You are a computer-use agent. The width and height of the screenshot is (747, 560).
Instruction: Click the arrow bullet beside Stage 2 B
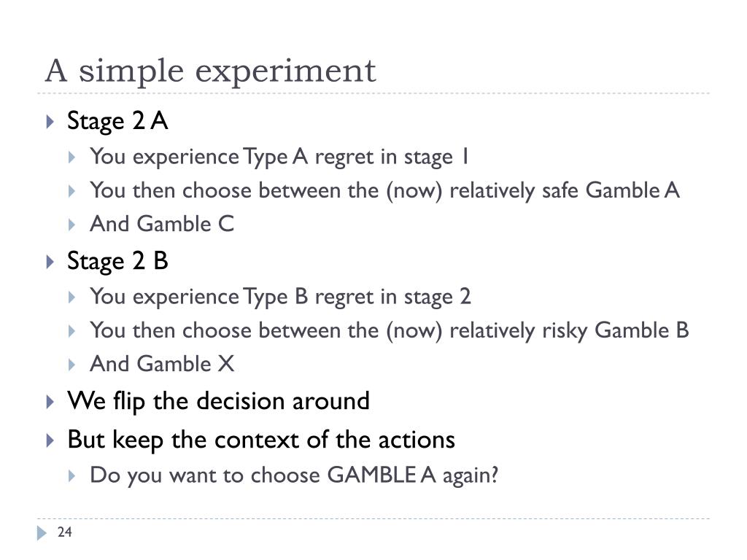pos(50,262)
